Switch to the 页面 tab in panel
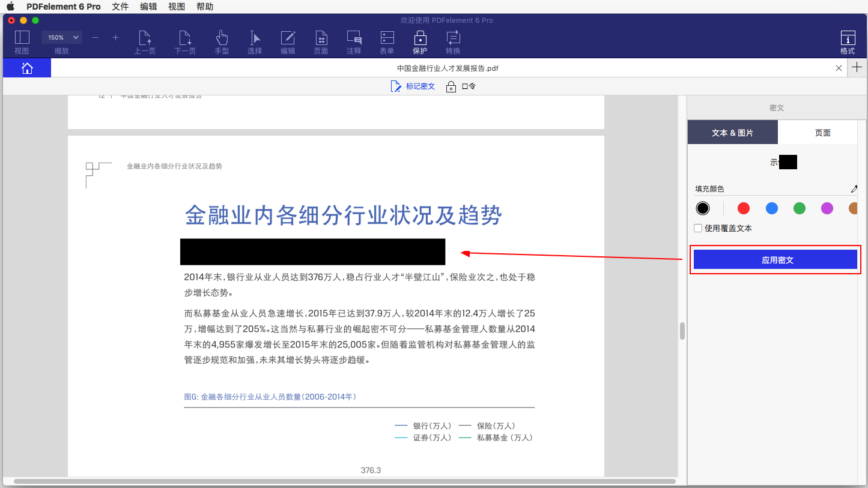The width and height of the screenshot is (868, 488). (822, 133)
